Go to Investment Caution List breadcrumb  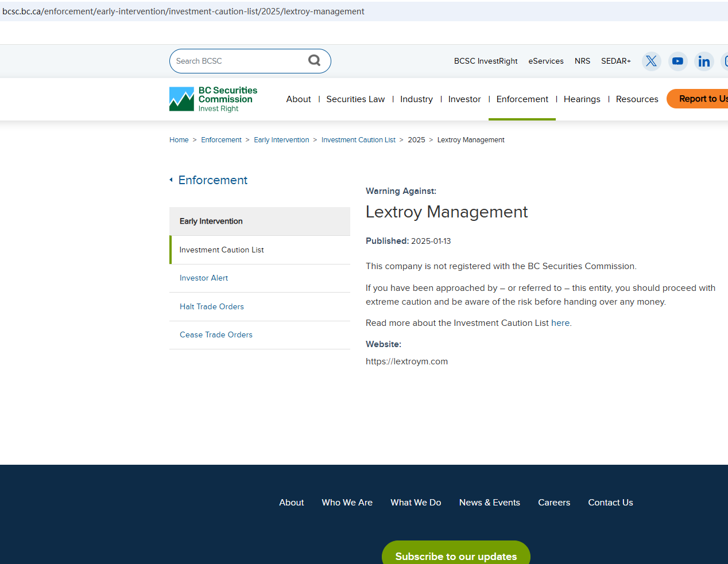358,140
